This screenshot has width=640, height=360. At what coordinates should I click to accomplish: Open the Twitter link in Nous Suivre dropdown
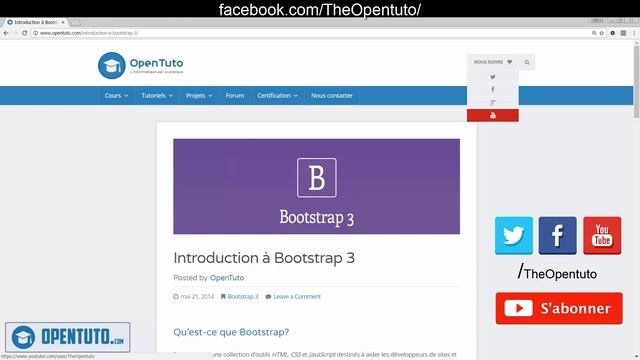[493, 77]
